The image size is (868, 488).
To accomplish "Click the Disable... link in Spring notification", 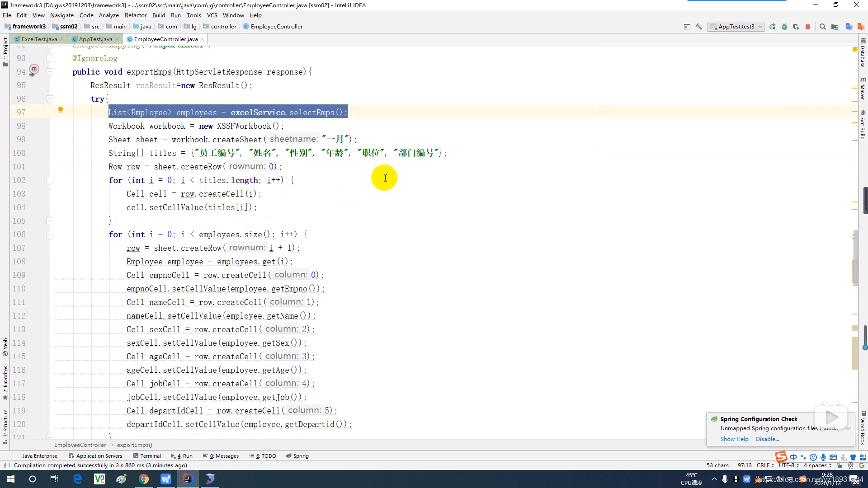I will (767, 439).
